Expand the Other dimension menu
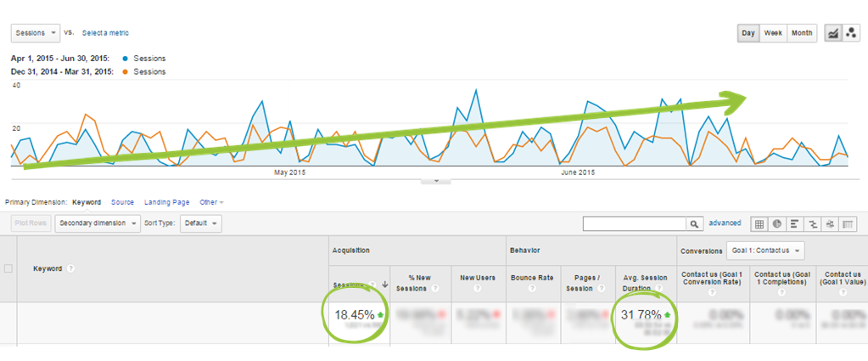 211,202
